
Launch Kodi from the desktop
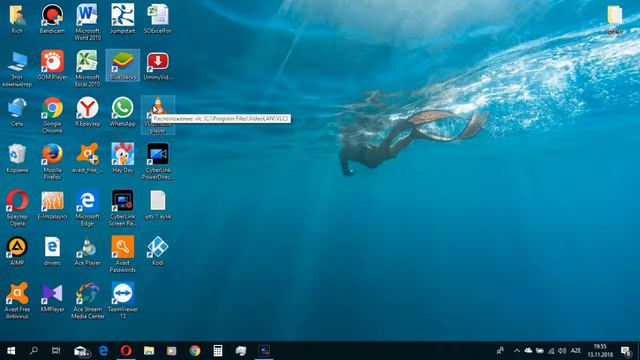[158, 251]
